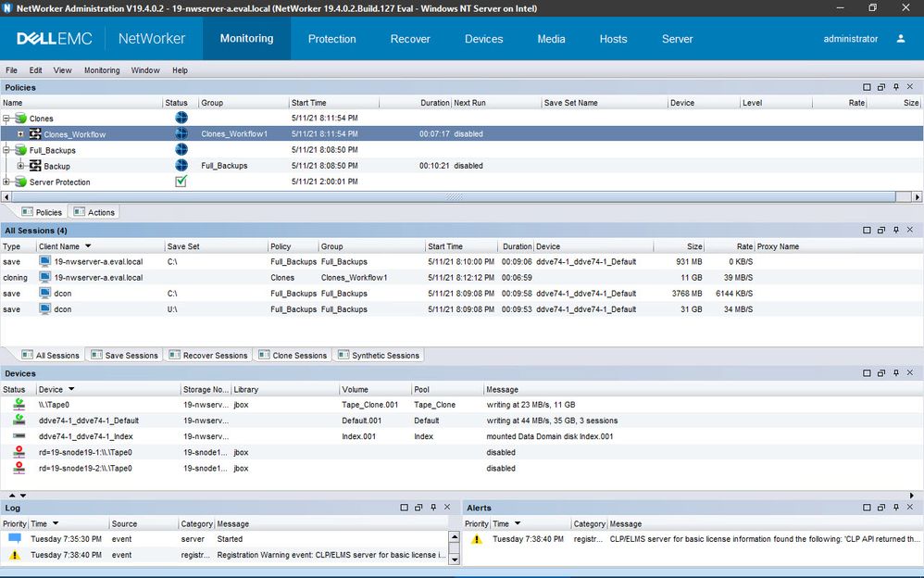
Task: Click the Rate column header in All Sessions
Action: click(x=729, y=246)
